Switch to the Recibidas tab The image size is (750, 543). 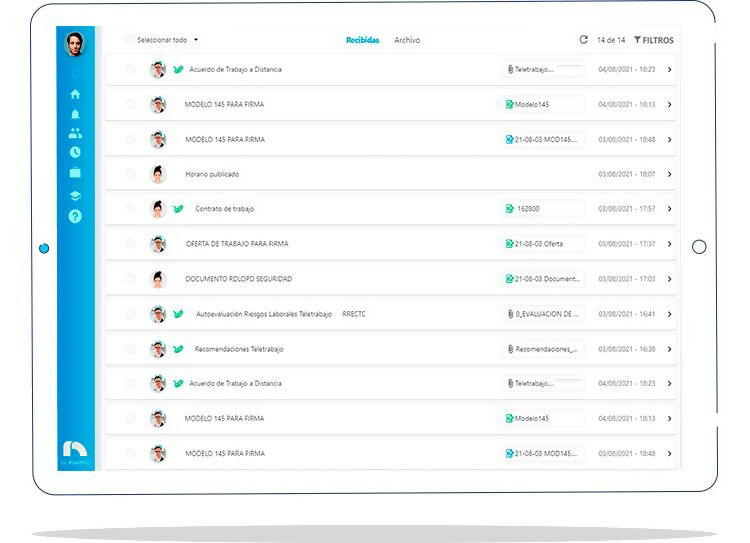(362, 40)
